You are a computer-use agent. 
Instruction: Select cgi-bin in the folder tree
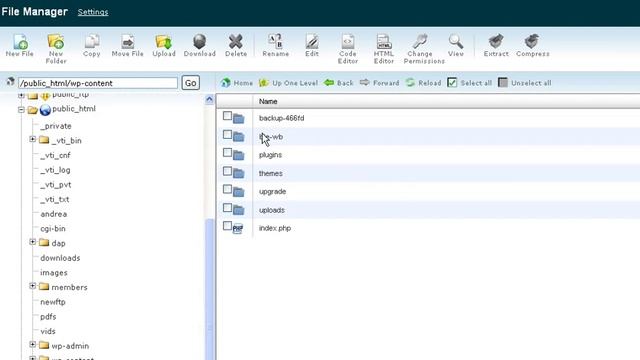coord(53,229)
